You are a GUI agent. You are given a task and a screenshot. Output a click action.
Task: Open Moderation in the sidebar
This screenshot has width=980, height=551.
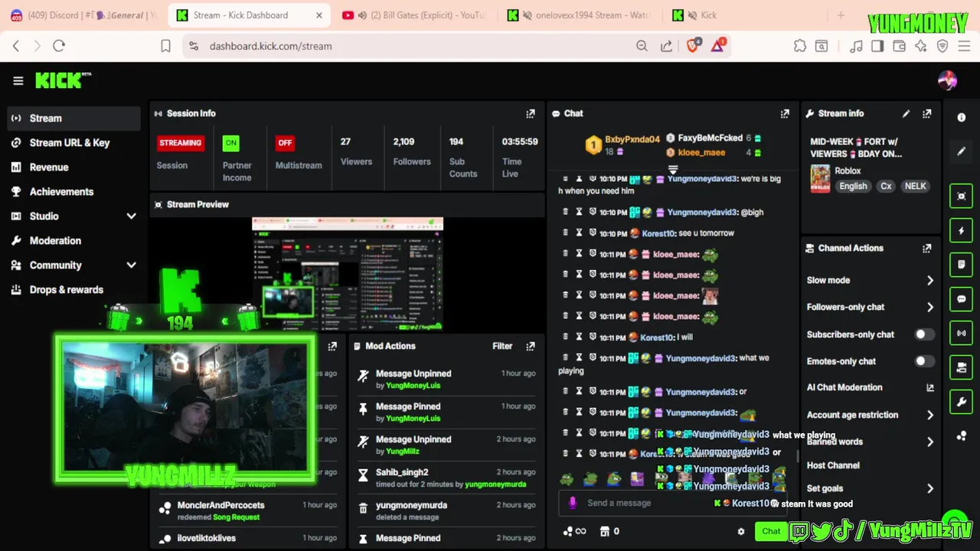coord(74,241)
